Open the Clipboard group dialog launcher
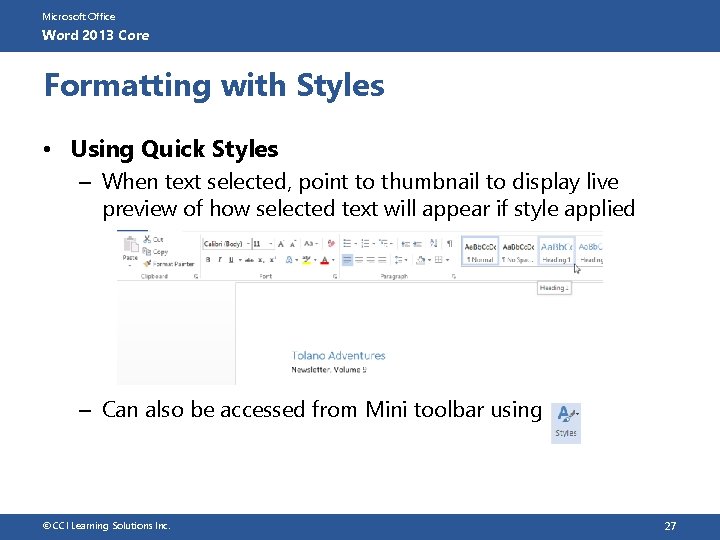 [x=196, y=276]
